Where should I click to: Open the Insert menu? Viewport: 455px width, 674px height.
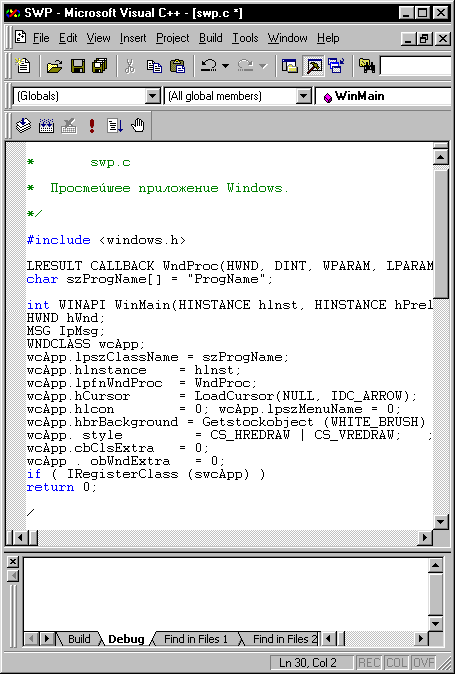tap(133, 38)
